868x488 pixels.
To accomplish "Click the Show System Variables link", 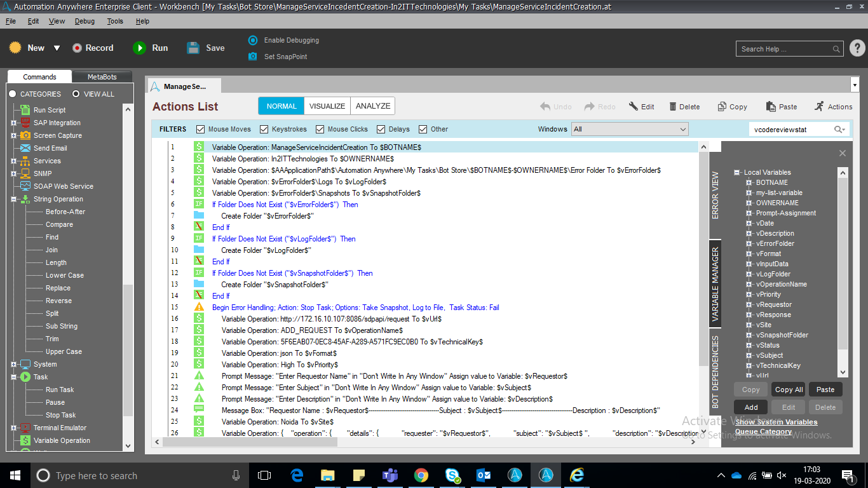I will [x=776, y=422].
